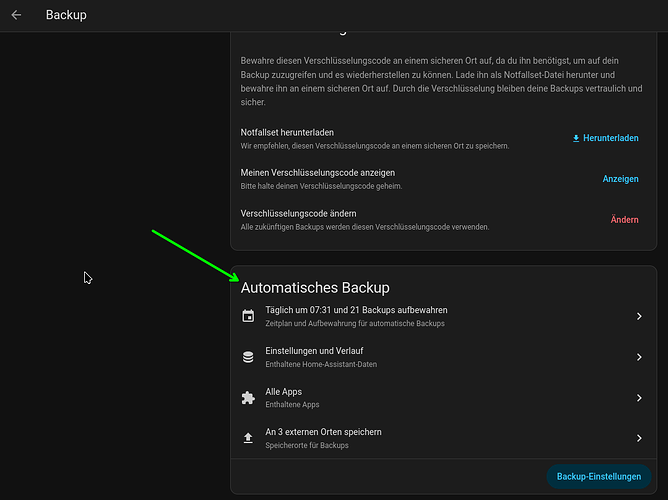
Task: Click Ändern to change the encryption code
Action: pyautogui.click(x=624, y=219)
